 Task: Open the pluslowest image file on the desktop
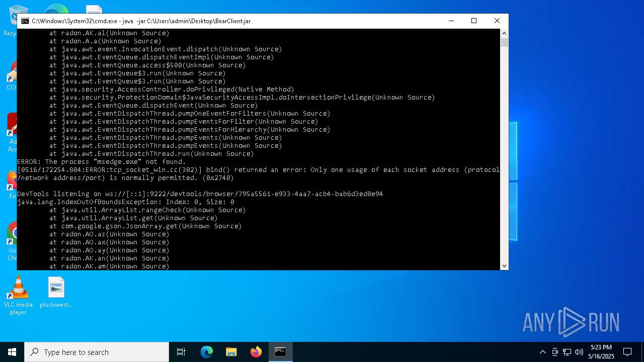click(56, 292)
